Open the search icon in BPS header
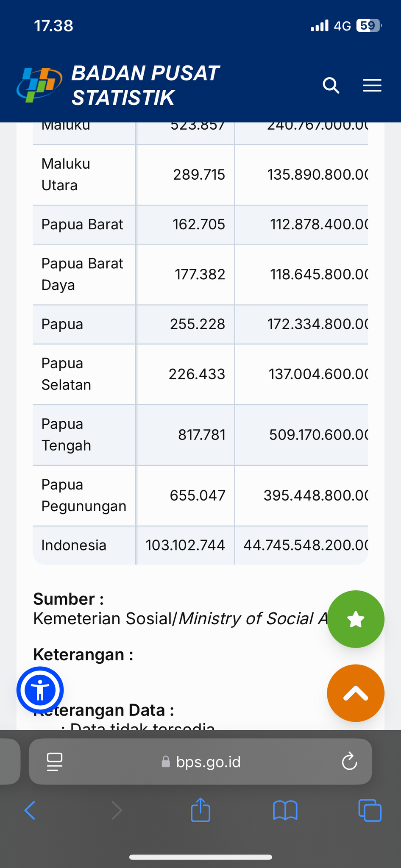Screen dimensions: 401x868 pos(331,86)
